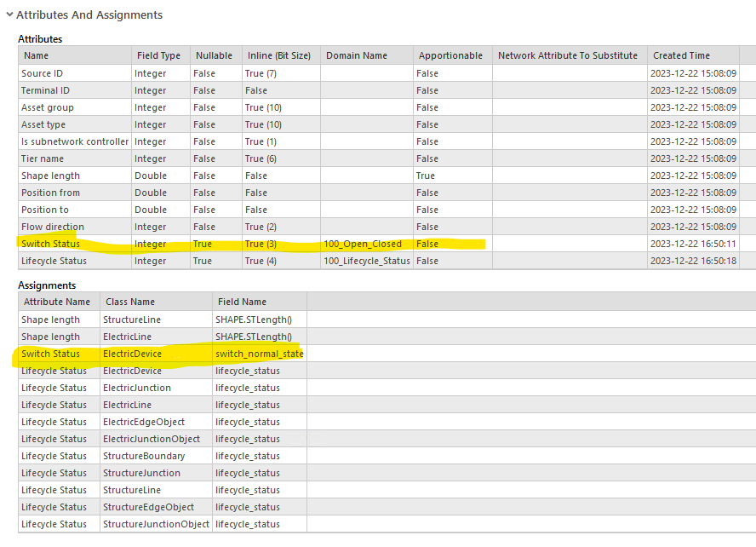Click the Name column header

click(36, 55)
